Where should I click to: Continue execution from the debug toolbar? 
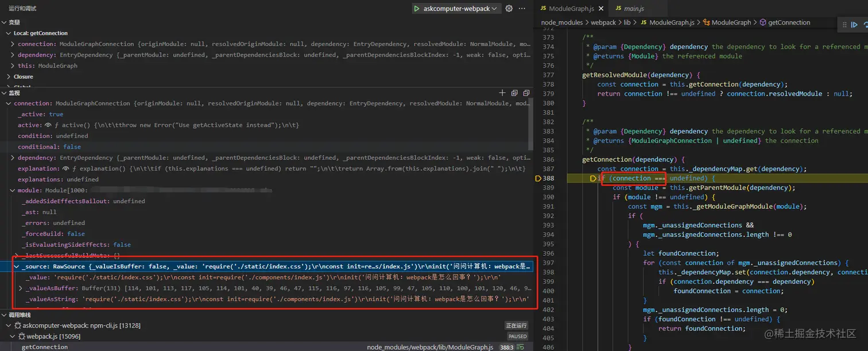click(854, 25)
